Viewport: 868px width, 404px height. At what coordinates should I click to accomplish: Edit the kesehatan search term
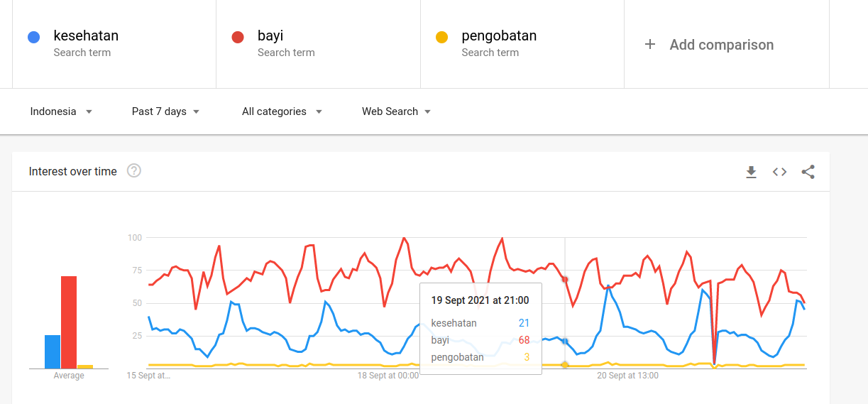[86, 36]
